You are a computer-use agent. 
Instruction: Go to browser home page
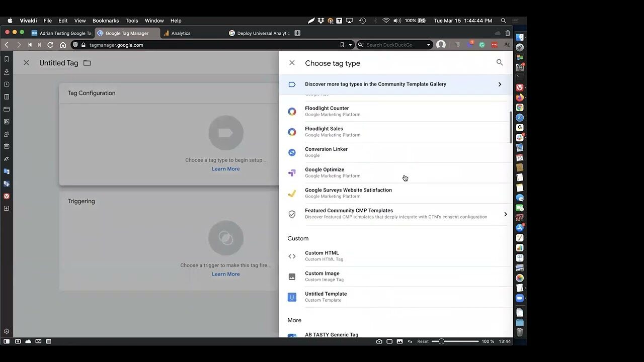tap(63, 45)
